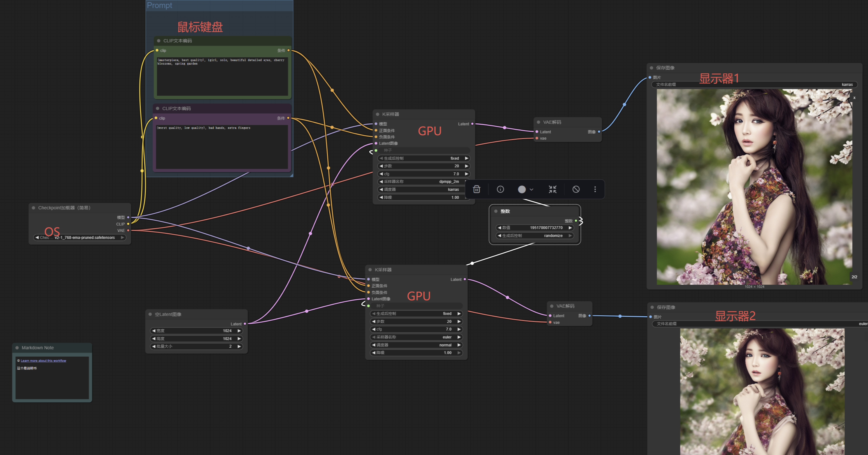Decrease 宽度 width using the left arrow
The height and width of the screenshot is (455, 868).
coord(154,331)
